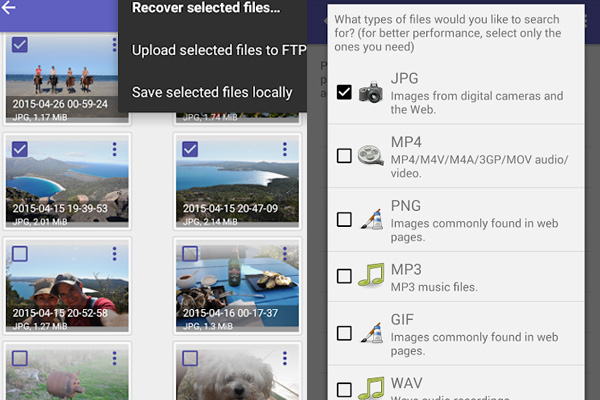Open options menu for 2015-04-26 00-59-24 photo
The width and height of the screenshot is (600, 400).
coord(114,45)
